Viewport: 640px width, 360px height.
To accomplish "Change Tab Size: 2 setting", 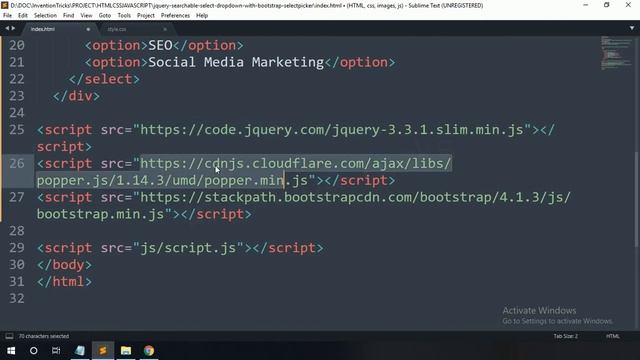I will 565,336.
